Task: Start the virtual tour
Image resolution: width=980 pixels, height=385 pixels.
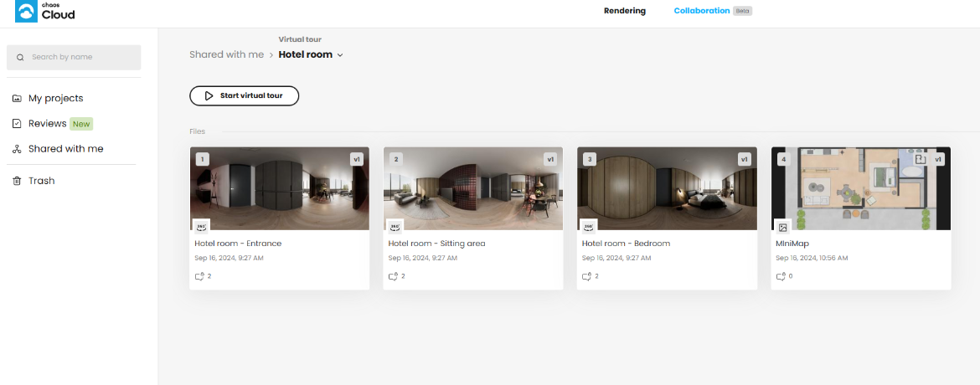Action: tap(245, 95)
